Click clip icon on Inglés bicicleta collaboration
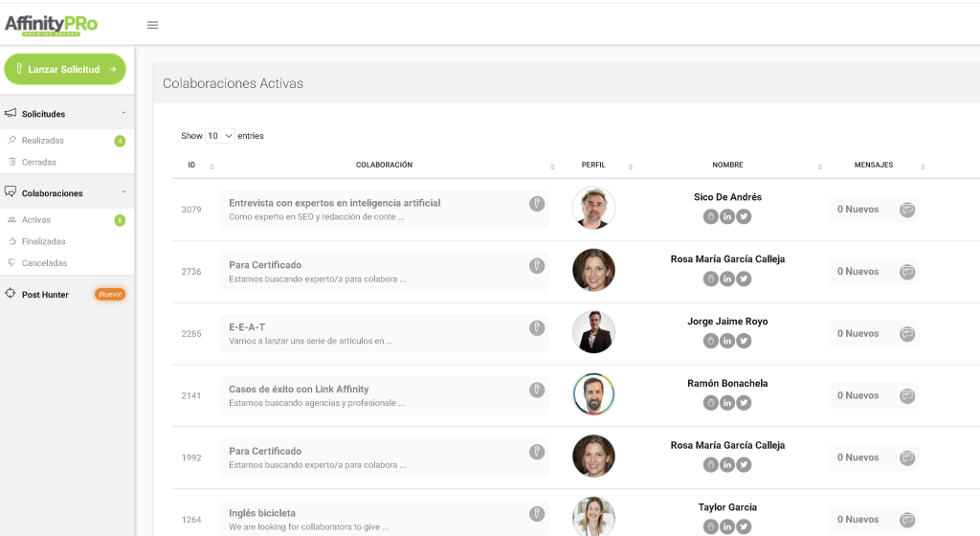 tap(537, 514)
